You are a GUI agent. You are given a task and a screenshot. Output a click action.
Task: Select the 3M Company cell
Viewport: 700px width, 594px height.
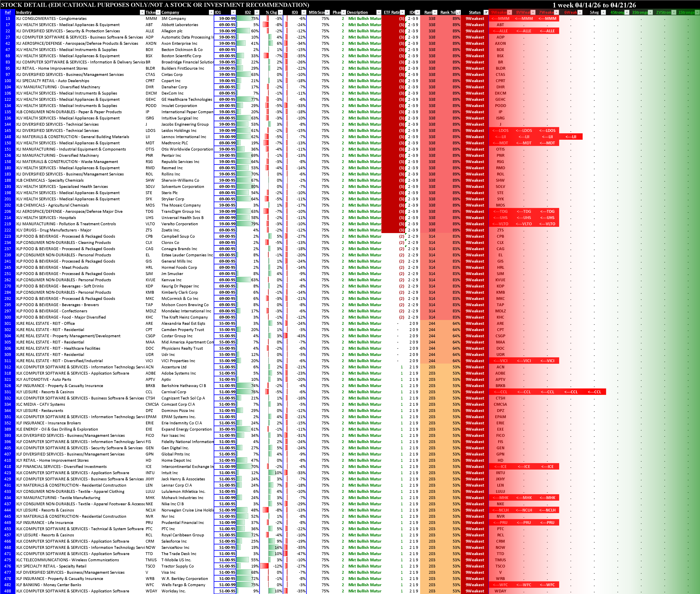coord(173,18)
